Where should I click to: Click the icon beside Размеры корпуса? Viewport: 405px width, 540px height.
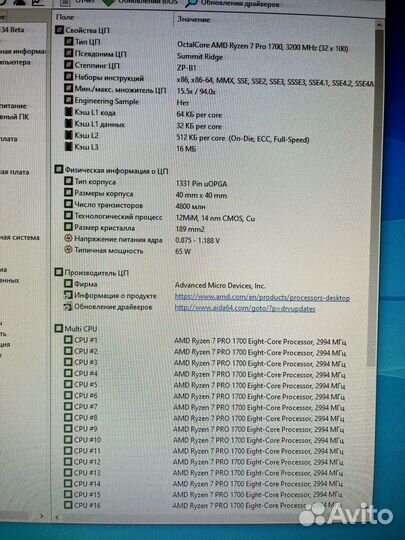click(69, 193)
